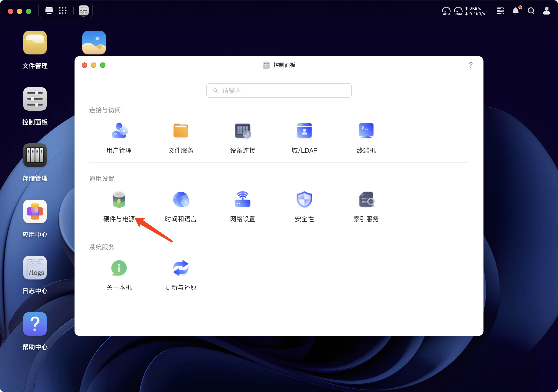Open the 域/LDAP settings
The width and height of the screenshot is (558, 392).
304,138
